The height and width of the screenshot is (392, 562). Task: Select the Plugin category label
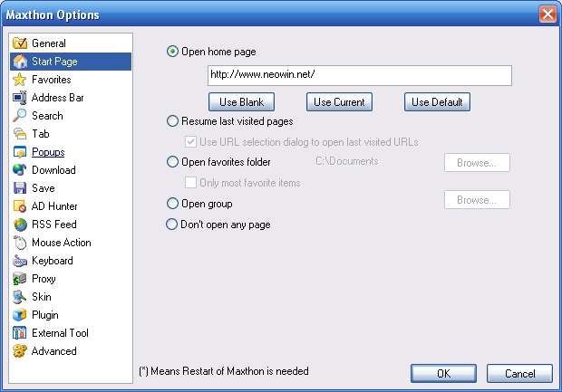point(45,315)
